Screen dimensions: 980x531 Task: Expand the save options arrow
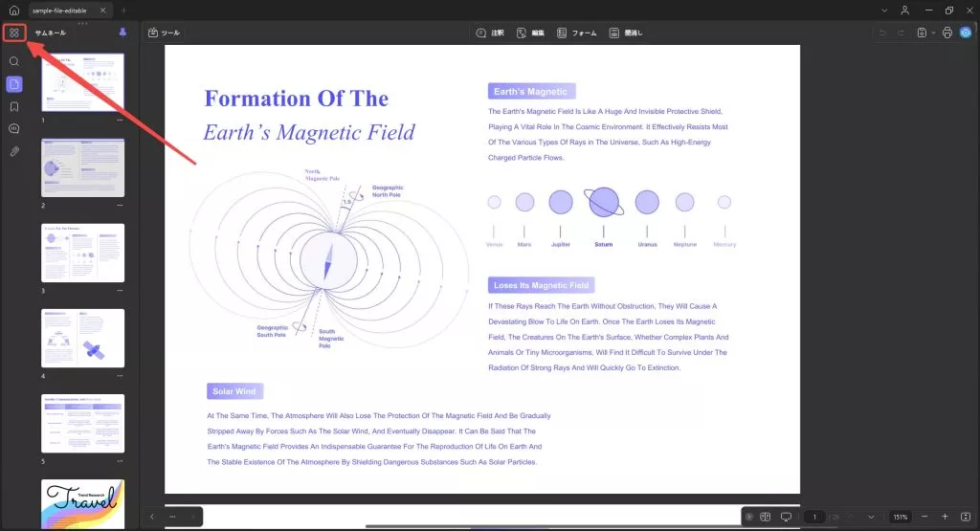(933, 33)
